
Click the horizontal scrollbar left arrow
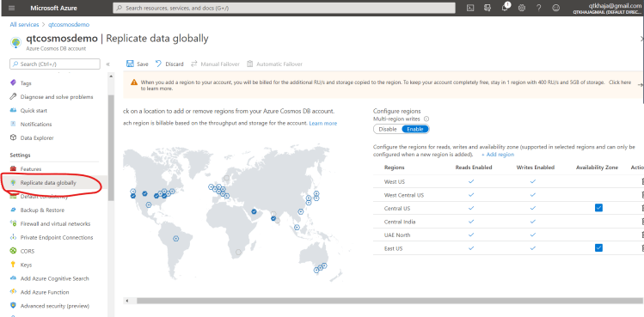[128, 301]
